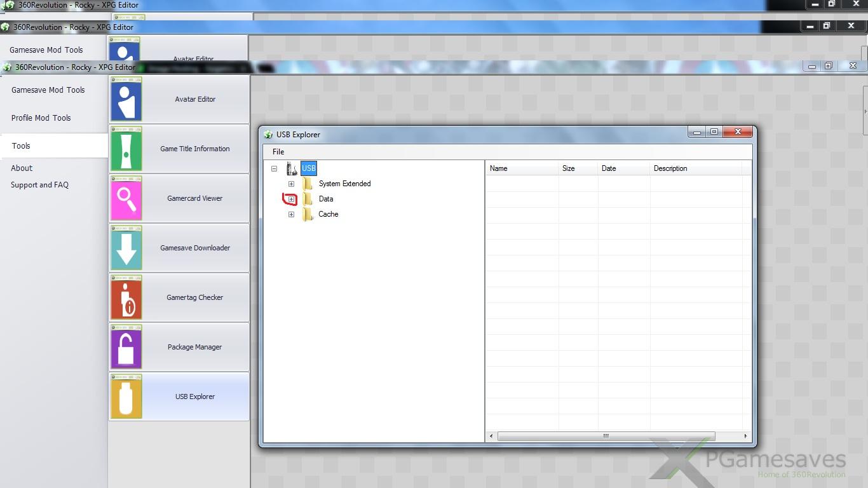
Task: Open the File menu in USB Explorer
Action: [x=278, y=152]
